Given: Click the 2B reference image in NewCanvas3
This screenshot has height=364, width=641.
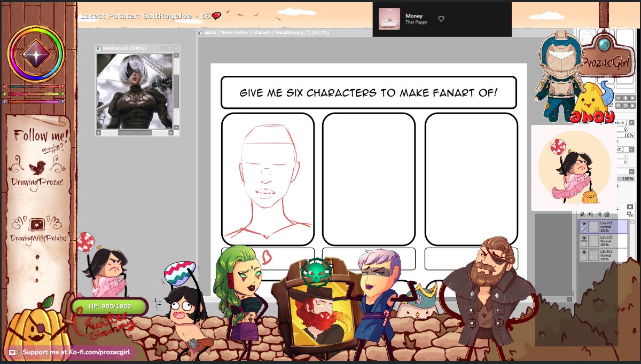Looking at the screenshot, I should 135,91.
